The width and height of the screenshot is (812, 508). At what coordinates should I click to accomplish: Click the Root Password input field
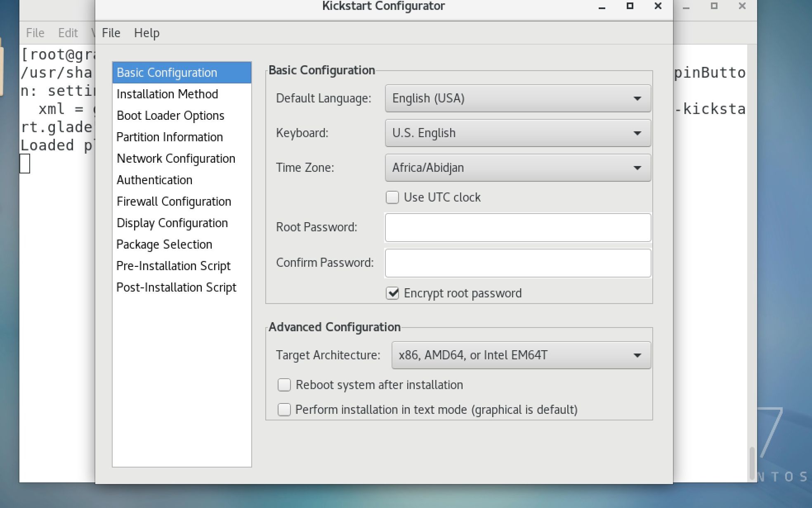pos(517,228)
